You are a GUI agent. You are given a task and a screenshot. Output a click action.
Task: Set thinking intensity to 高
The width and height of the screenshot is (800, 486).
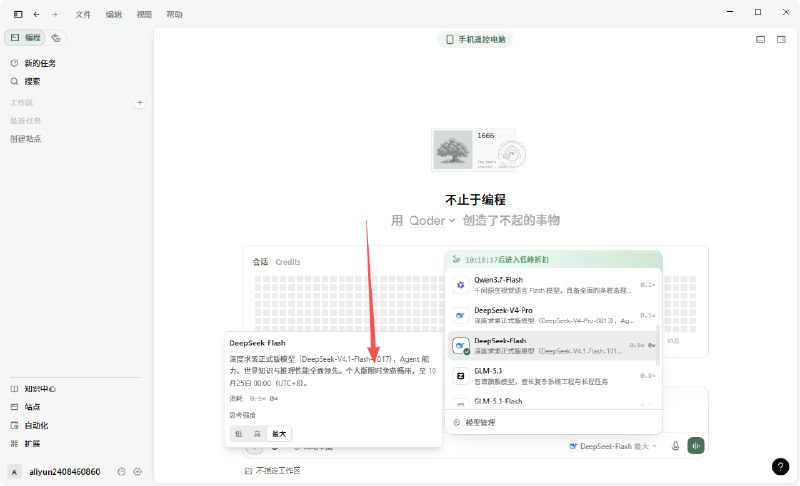pyautogui.click(x=257, y=433)
